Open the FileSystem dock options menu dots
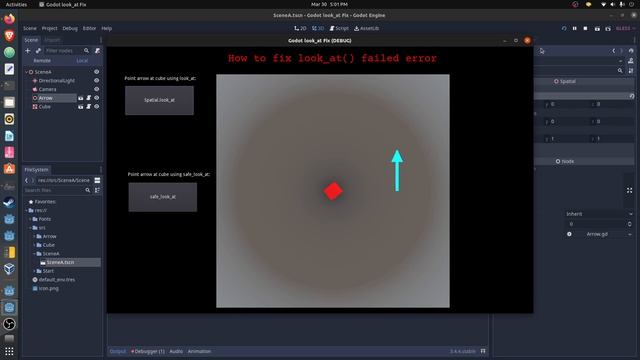The image size is (640, 360). [x=101, y=169]
